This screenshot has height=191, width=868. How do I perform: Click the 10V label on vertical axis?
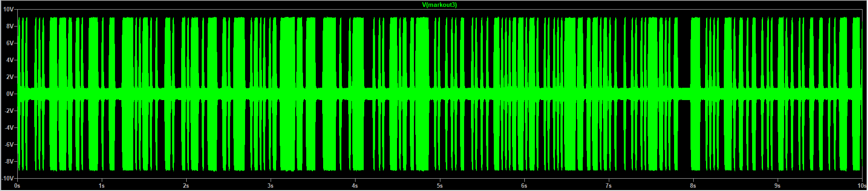tap(10, 9)
